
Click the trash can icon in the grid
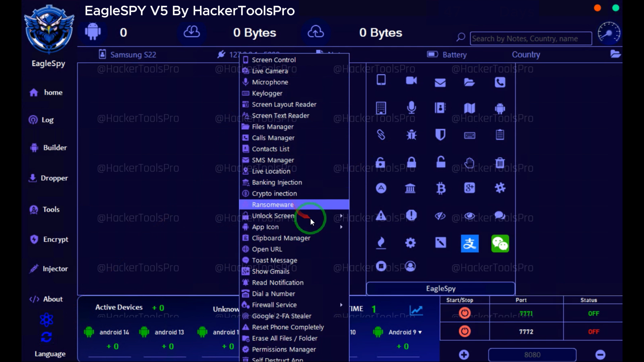coord(500,163)
